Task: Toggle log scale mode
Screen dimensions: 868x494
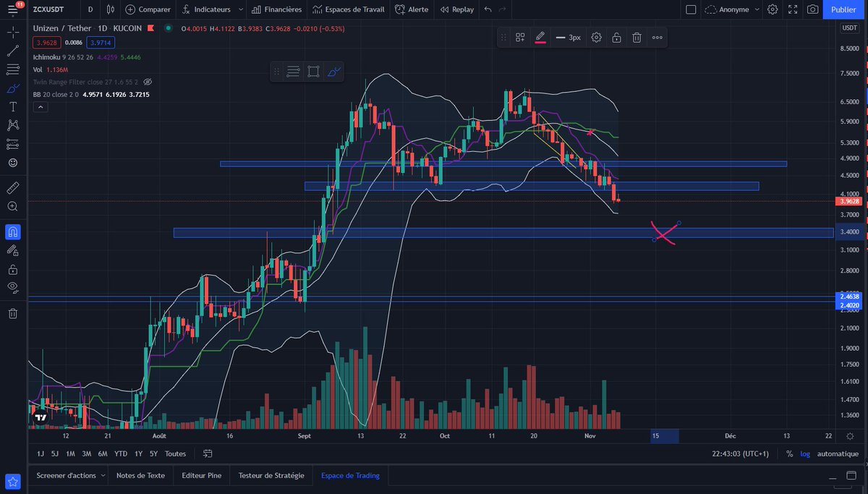Action: (805, 454)
